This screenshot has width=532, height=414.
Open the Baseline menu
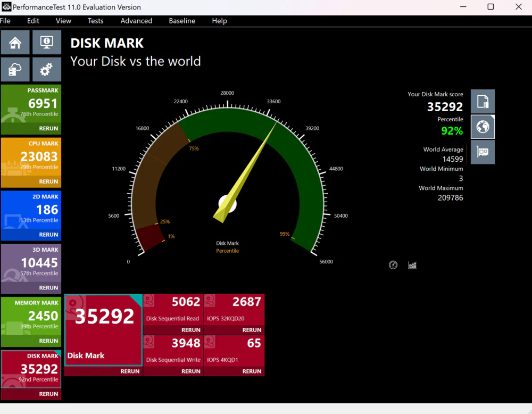[x=182, y=21]
